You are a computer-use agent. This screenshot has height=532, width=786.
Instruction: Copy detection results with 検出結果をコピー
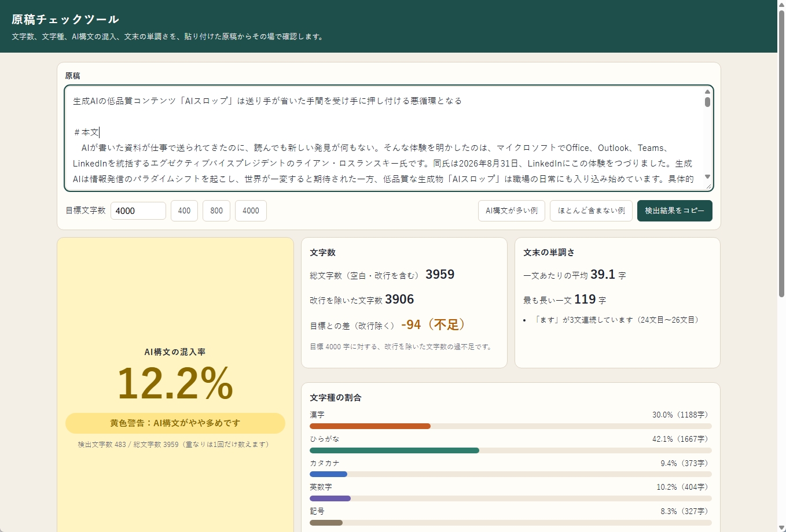pos(675,210)
